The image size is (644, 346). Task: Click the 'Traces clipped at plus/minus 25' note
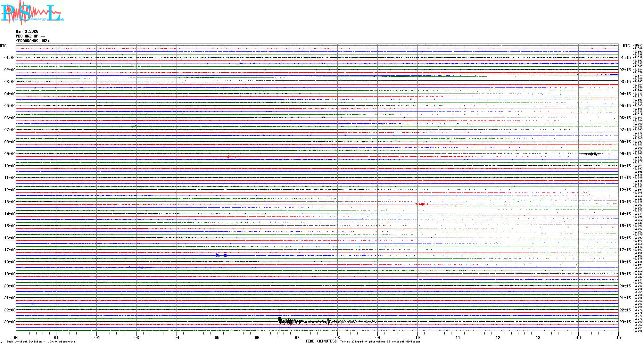point(380,342)
